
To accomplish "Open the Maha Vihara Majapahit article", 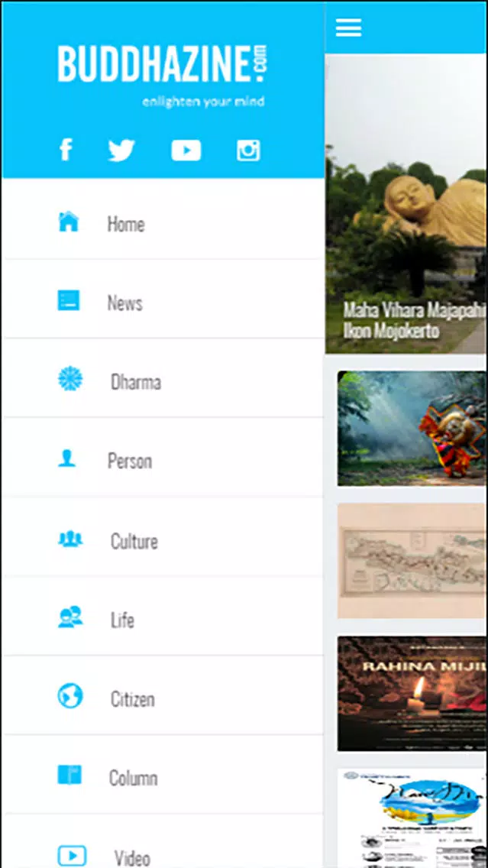I will pos(414,320).
